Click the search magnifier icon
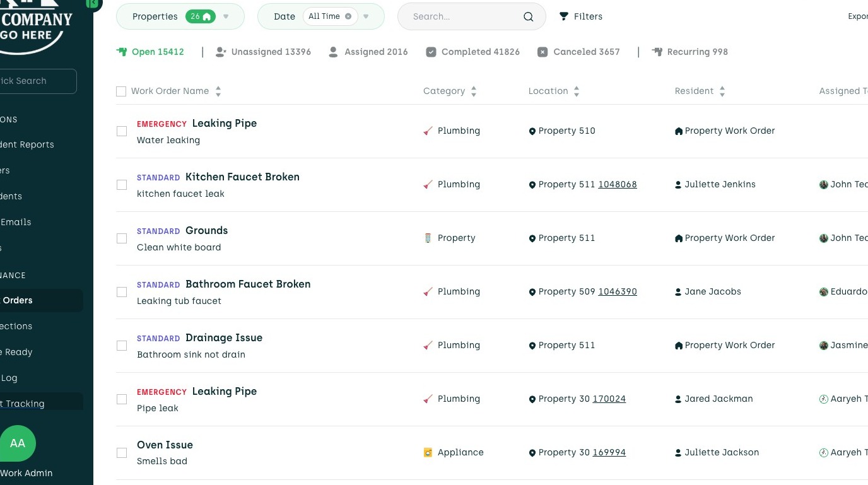This screenshot has width=868, height=485. click(529, 17)
